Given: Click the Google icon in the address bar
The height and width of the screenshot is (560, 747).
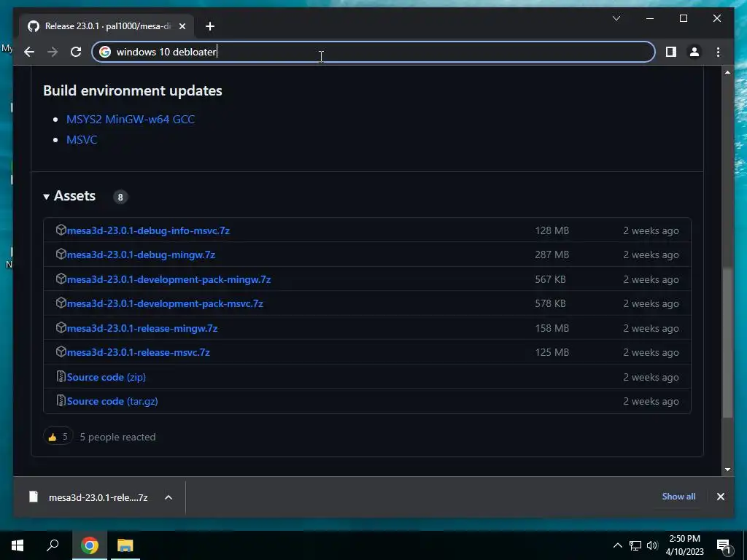Looking at the screenshot, I should 105,52.
